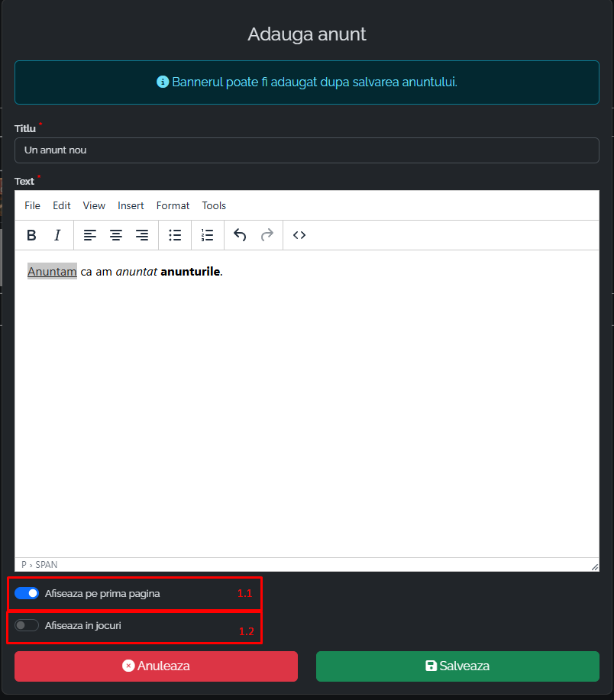Open the File menu

pyautogui.click(x=32, y=205)
